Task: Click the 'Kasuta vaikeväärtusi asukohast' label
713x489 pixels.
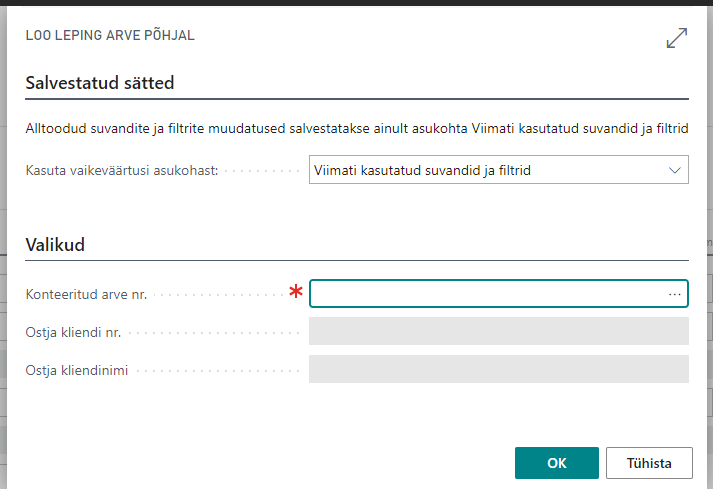Action: (x=122, y=171)
